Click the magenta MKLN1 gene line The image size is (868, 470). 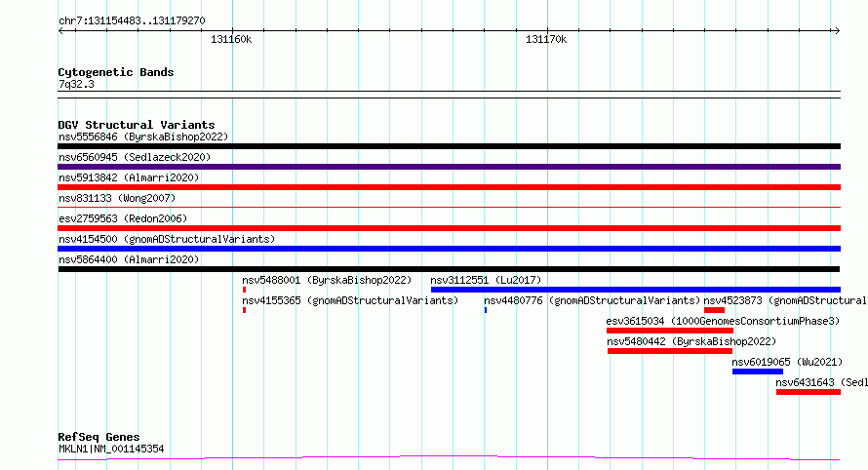[449, 458]
